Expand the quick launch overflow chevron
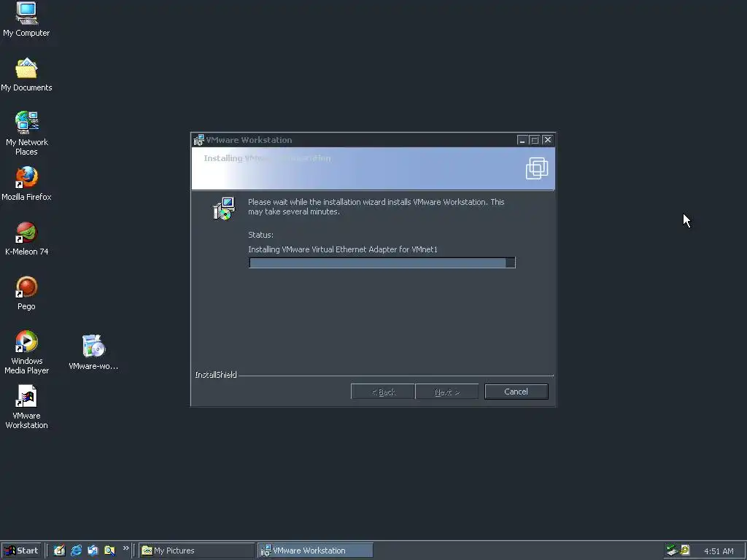The image size is (747, 560). click(x=125, y=548)
